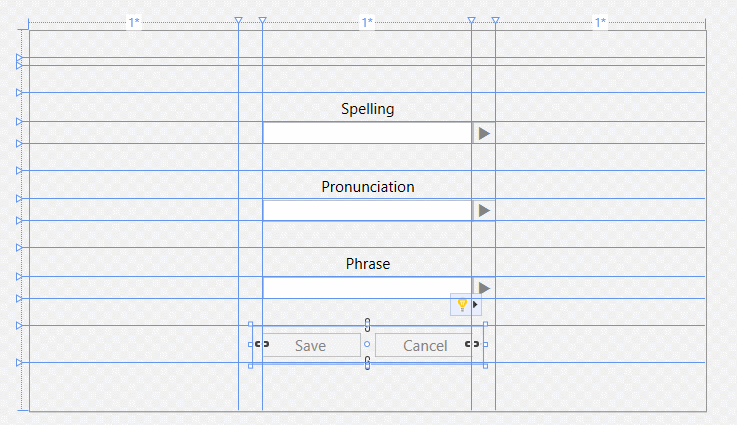
Task: Toggle the right margin anchor link beside Cancel
Action: (472, 344)
